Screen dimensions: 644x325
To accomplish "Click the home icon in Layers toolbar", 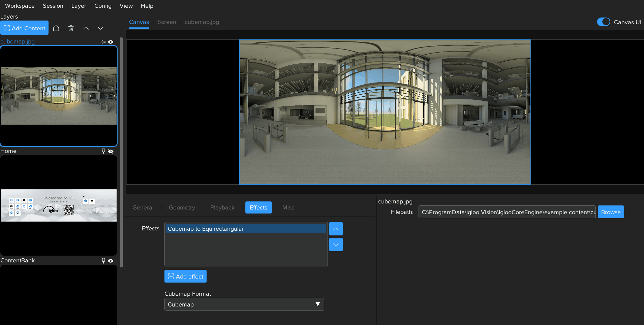I will 56,28.
